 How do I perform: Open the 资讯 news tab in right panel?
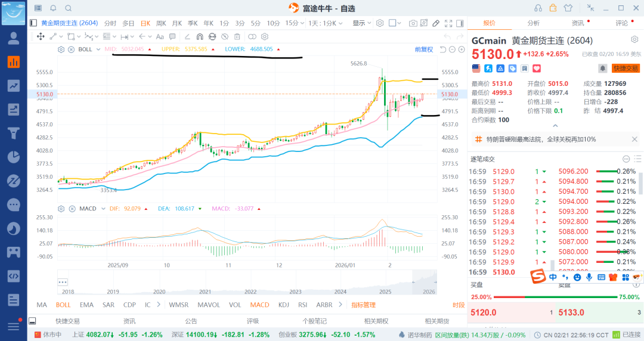(577, 23)
